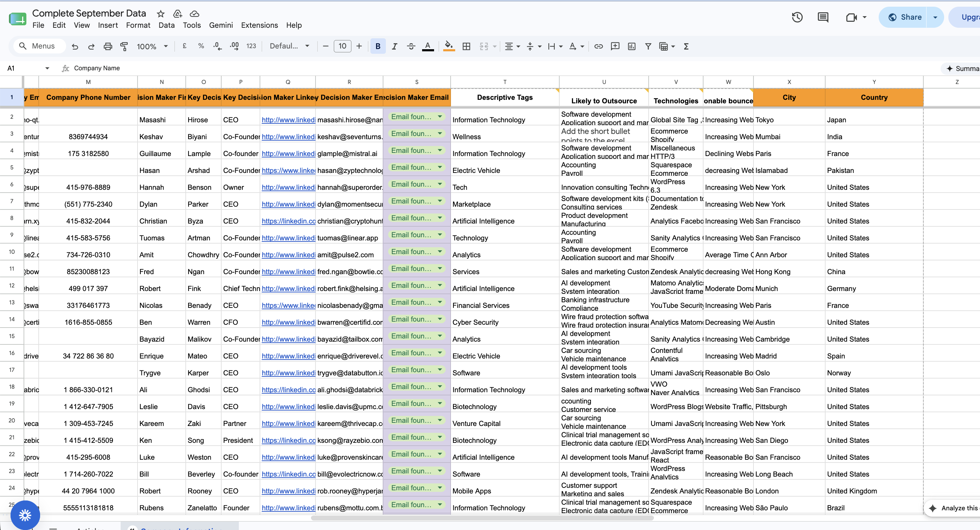Viewport: 980px width, 530px height.
Task: Format as currency with the pound icon
Action: 185,46
